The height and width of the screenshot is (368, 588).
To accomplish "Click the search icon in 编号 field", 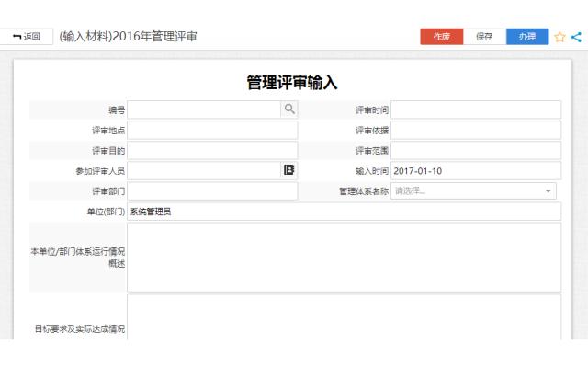I will (289, 109).
